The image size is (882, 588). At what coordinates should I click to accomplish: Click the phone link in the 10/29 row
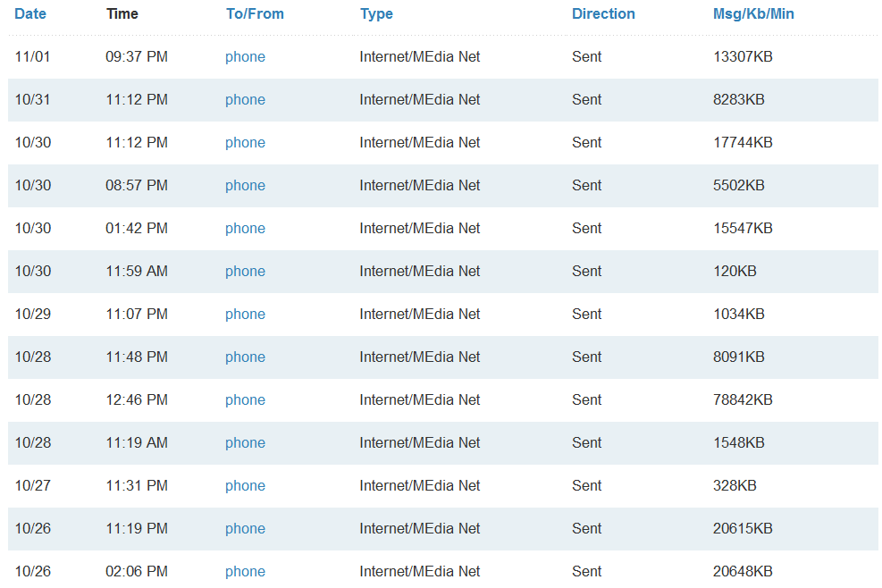click(245, 315)
